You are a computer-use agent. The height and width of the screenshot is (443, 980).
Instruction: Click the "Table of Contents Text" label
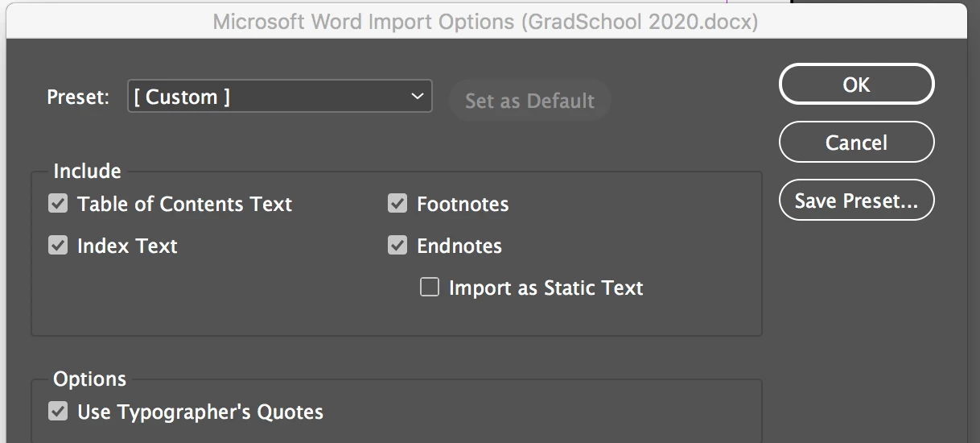click(184, 204)
